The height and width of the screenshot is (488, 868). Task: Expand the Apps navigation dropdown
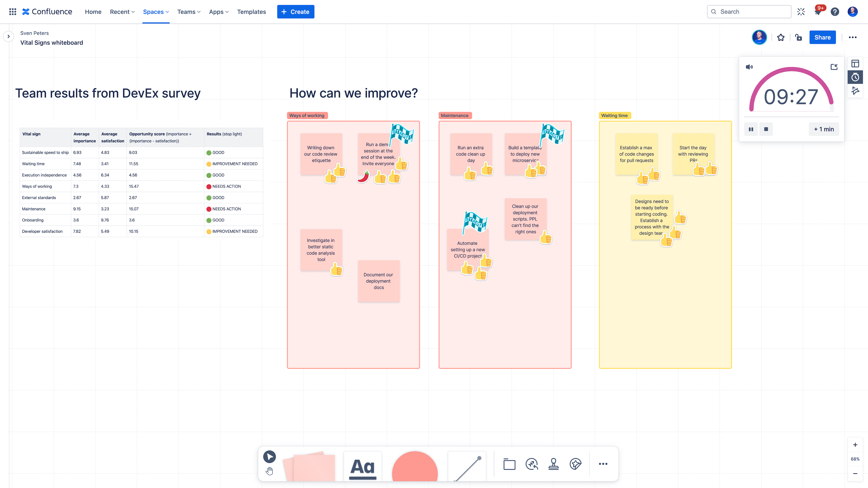(218, 11)
